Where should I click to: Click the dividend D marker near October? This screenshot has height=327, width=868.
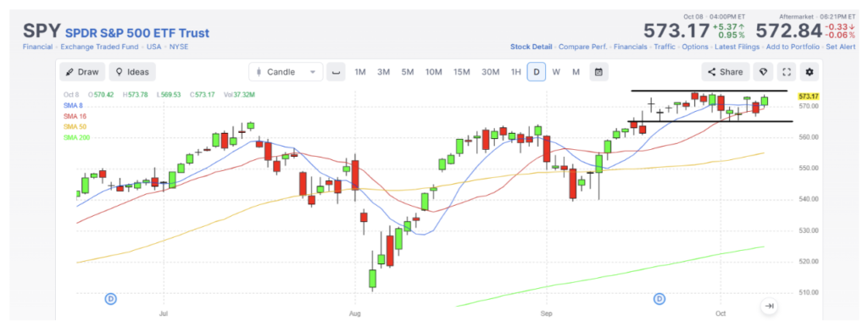tap(659, 299)
